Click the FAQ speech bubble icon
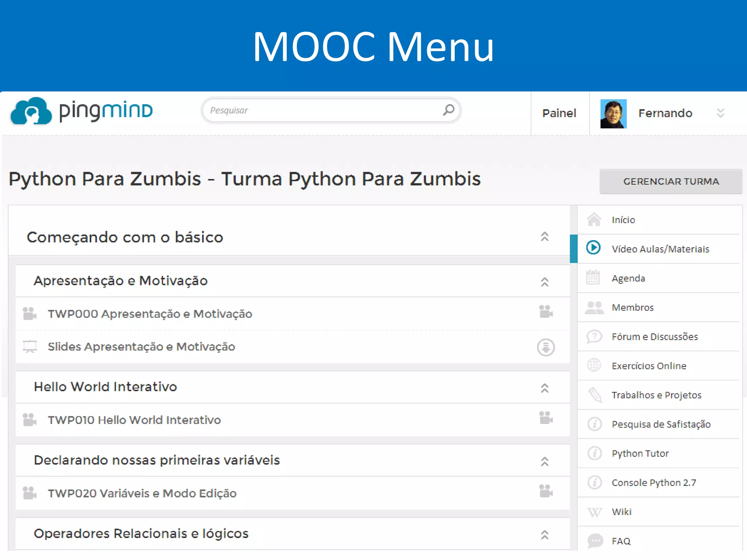747x560 pixels. (x=595, y=541)
